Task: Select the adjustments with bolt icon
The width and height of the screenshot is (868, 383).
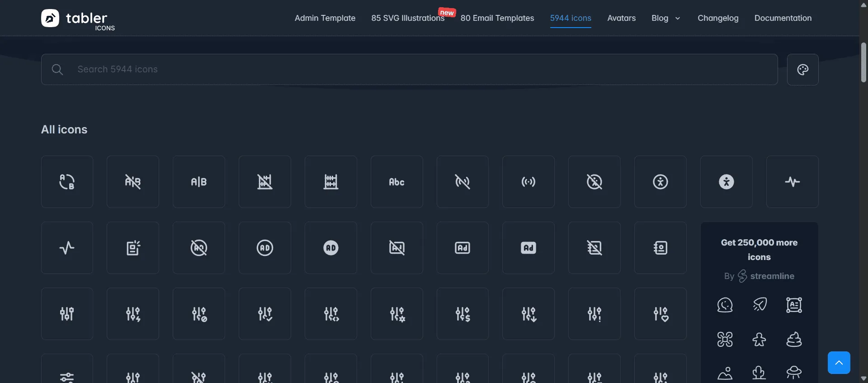Action: tap(133, 314)
